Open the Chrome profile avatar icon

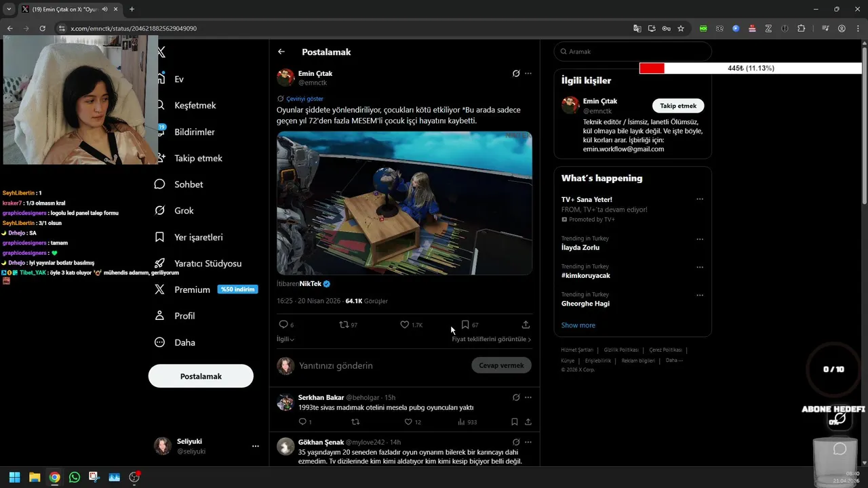[842, 28]
